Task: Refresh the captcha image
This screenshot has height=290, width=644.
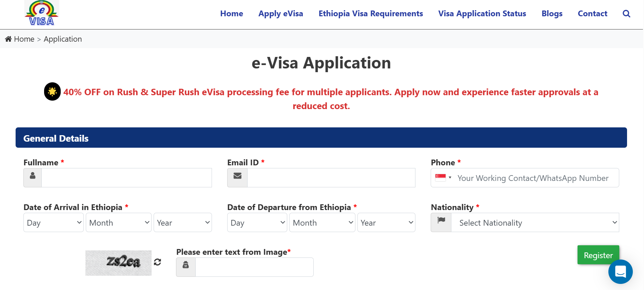Action: coord(157,262)
